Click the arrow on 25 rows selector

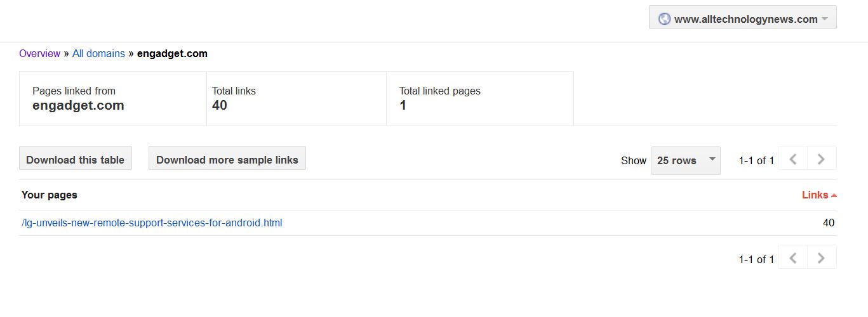pyautogui.click(x=712, y=159)
